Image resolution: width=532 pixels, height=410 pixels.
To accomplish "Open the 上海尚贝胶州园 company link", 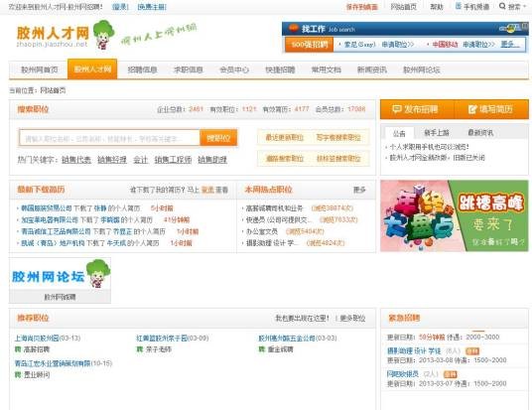I will pos(37,339).
